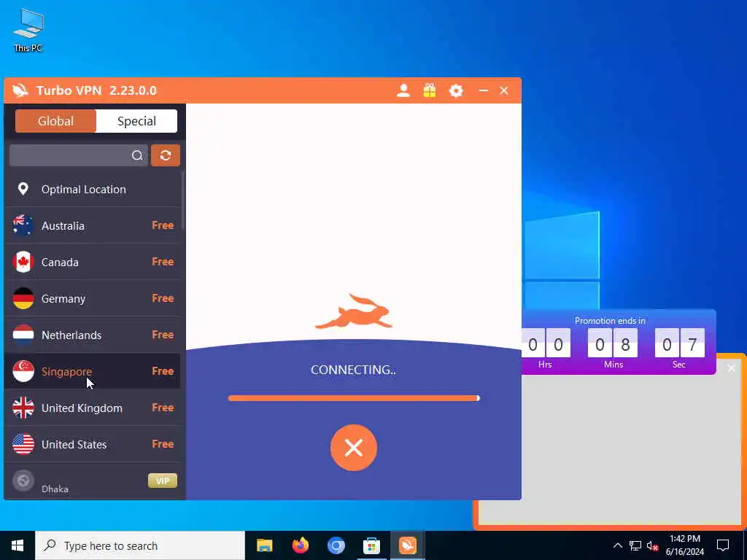Cancel the connection with X button
This screenshot has height=560, width=747.
(x=354, y=448)
